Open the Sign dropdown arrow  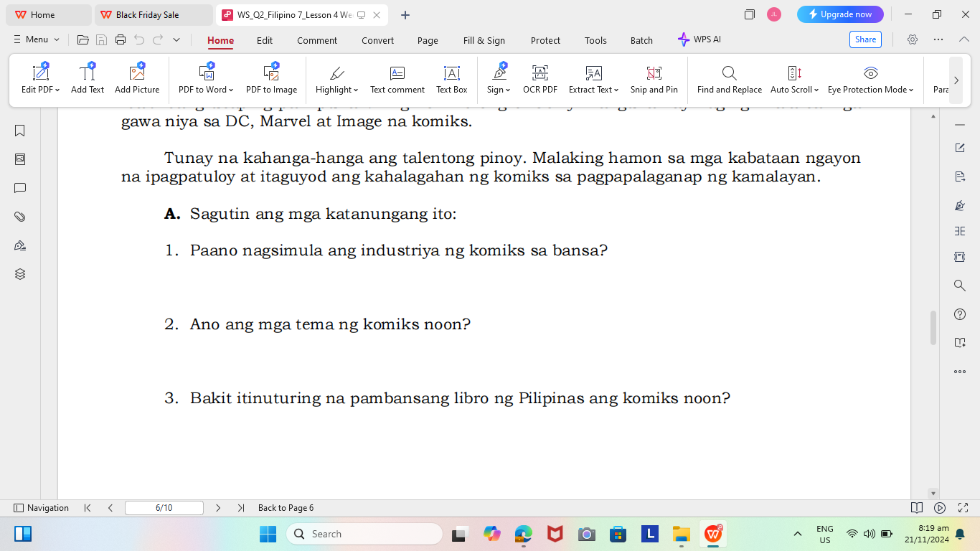[508, 90]
